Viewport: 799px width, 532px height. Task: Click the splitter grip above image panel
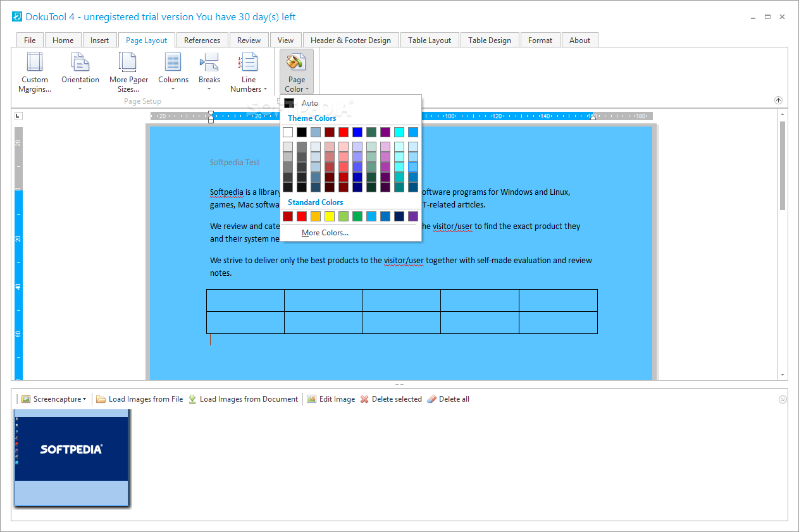click(399, 384)
